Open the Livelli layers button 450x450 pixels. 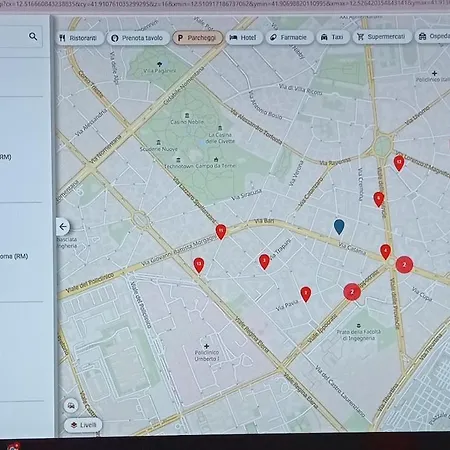(x=83, y=425)
